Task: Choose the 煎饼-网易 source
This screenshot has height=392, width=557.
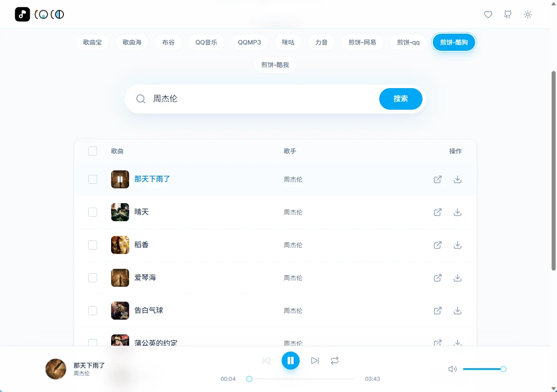Action: [362, 42]
